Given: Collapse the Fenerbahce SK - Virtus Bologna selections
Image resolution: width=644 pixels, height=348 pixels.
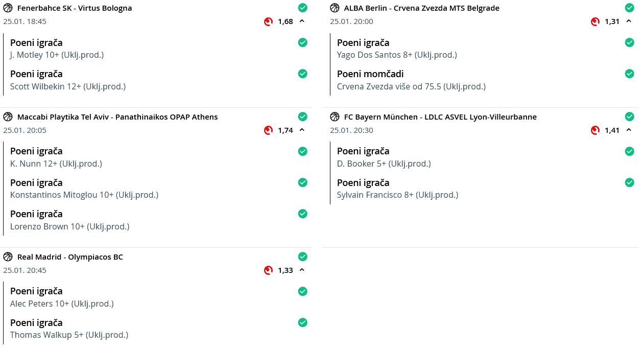Looking at the screenshot, I should pyautogui.click(x=302, y=21).
